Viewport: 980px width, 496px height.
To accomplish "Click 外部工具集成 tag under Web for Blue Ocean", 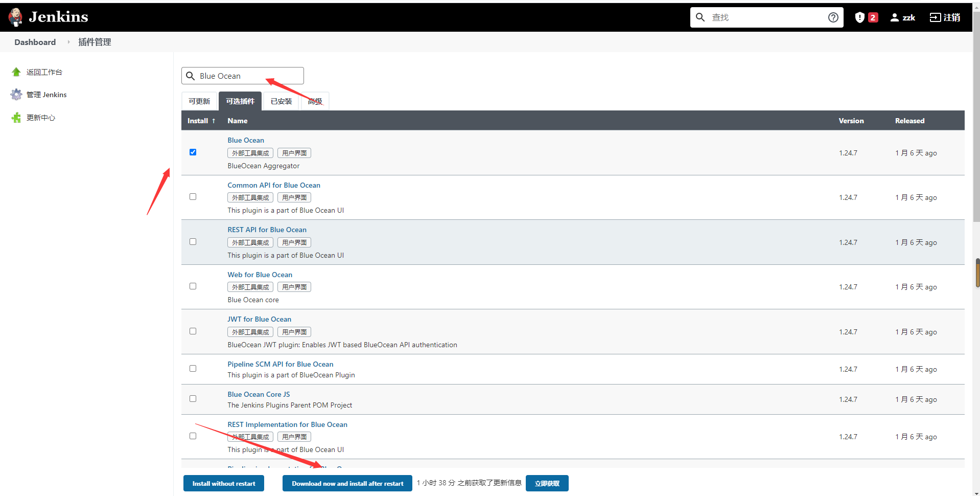I will 250,287.
